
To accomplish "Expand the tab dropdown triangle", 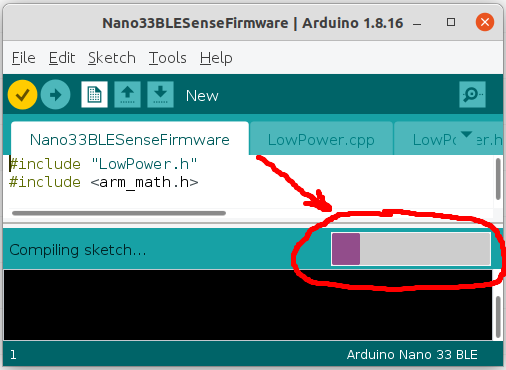I will tap(466, 134).
